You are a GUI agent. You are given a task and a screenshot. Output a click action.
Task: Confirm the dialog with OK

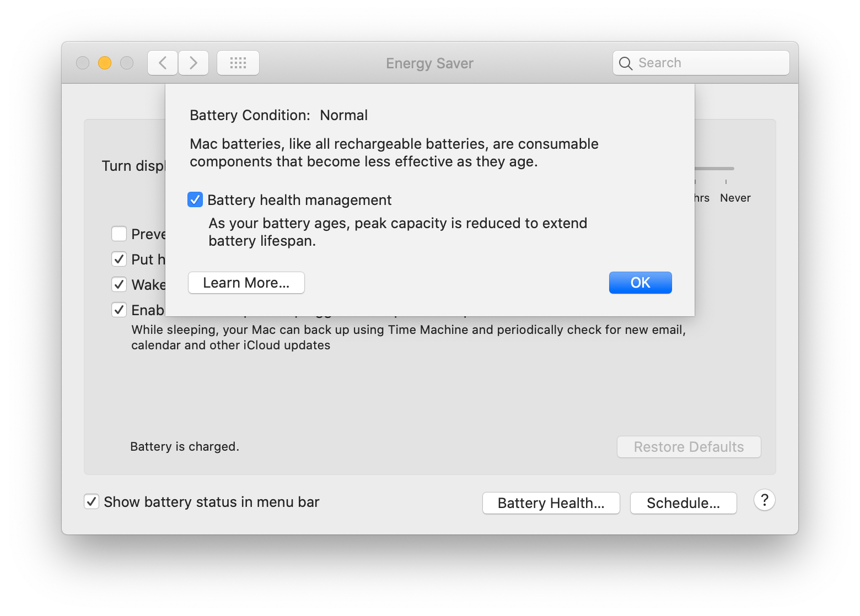click(x=640, y=283)
